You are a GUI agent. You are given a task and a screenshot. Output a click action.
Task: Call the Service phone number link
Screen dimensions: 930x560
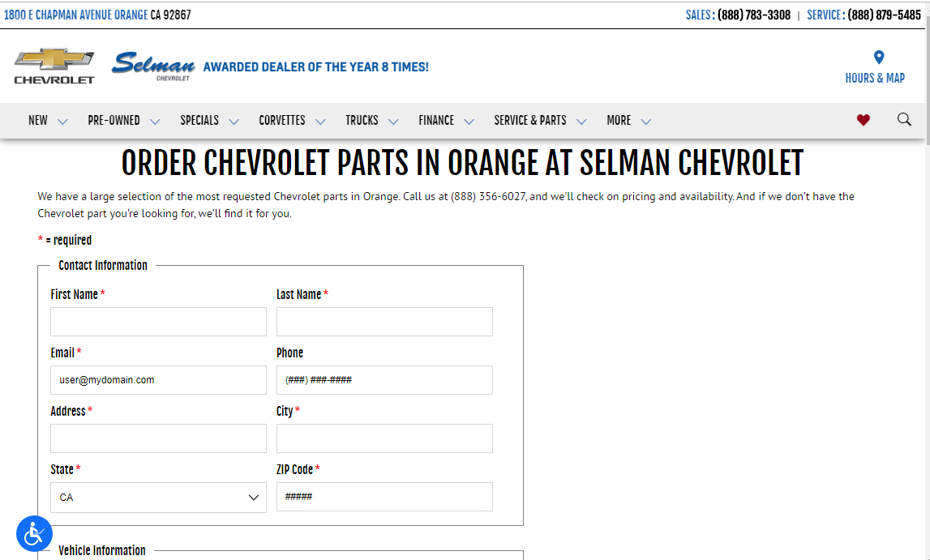point(884,15)
